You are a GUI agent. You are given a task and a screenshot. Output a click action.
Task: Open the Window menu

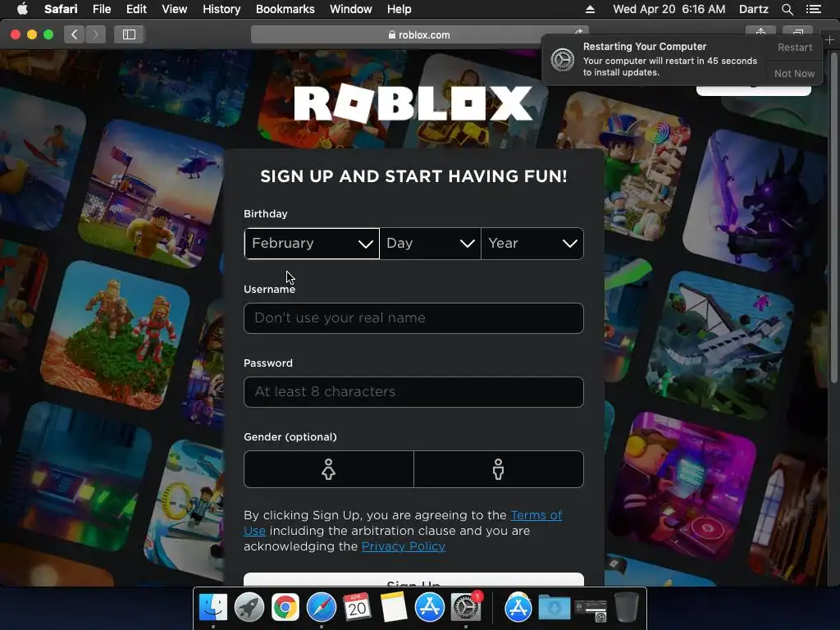tap(350, 9)
